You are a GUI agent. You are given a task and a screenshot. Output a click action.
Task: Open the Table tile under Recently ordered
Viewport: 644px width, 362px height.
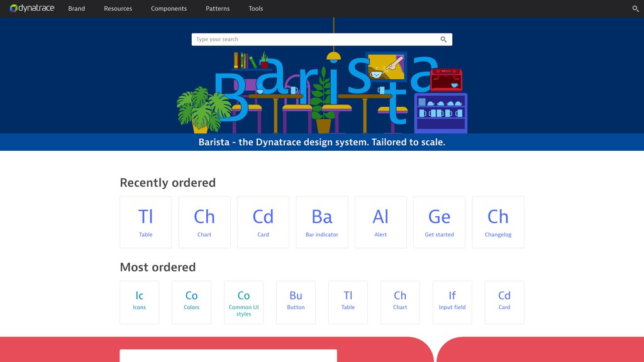pos(146,222)
